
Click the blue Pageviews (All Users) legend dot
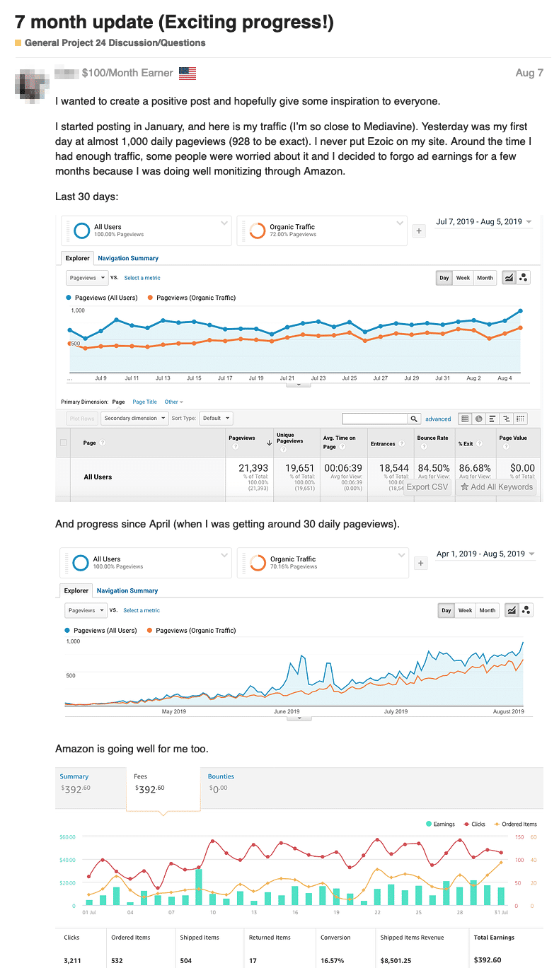(x=69, y=298)
